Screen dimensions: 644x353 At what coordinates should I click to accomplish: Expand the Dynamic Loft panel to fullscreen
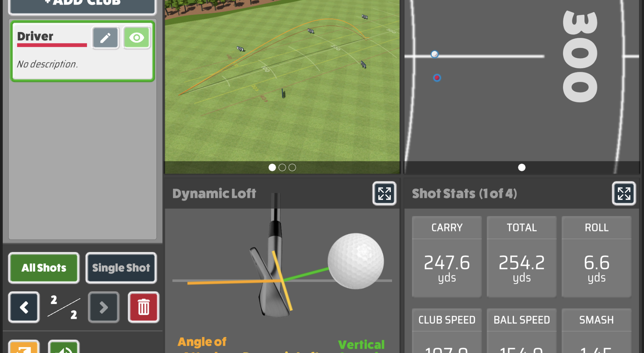pos(384,194)
